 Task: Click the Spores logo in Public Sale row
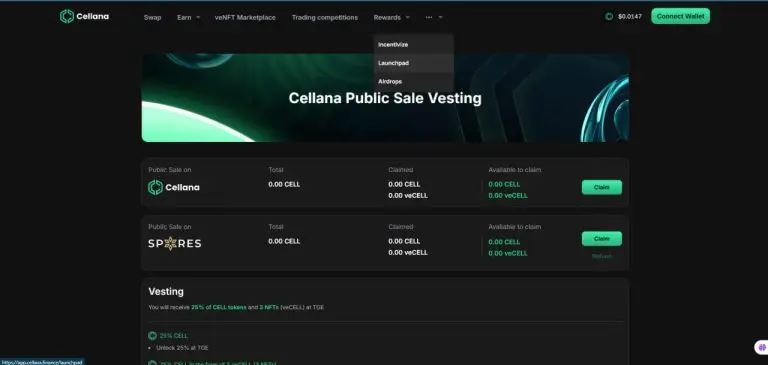click(174, 243)
